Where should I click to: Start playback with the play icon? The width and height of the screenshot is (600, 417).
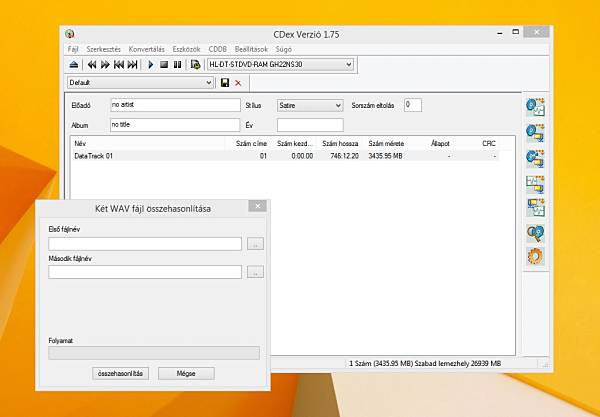tap(151, 65)
